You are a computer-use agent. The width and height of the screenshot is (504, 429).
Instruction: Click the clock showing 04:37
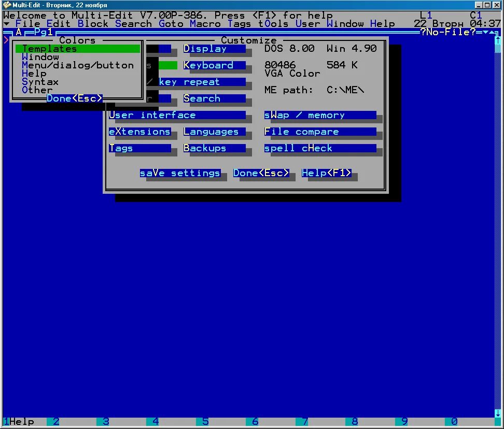(x=485, y=24)
